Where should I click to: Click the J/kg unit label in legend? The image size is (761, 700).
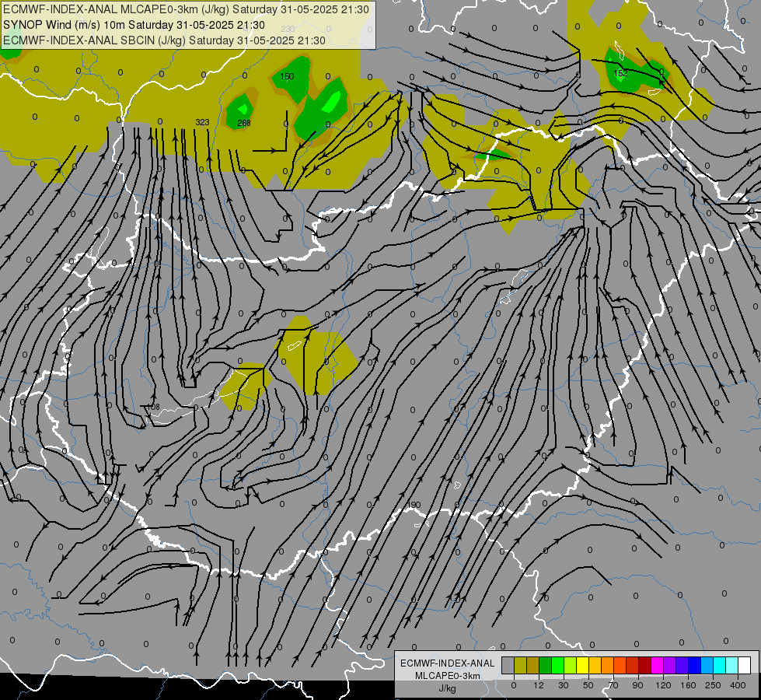(447, 688)
